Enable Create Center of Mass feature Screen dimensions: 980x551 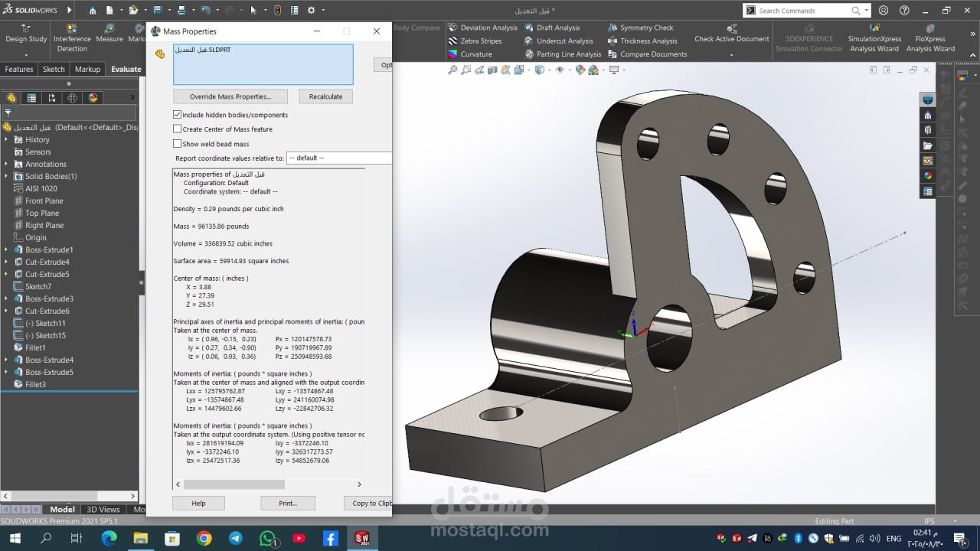[x=178, y=129]
